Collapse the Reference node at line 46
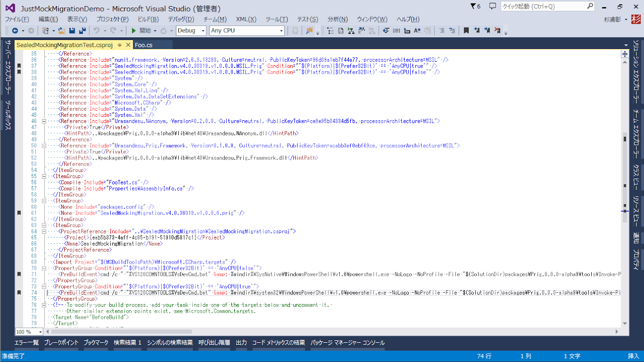The width and height of the screenshot is (644, 362). coord(44,121)
